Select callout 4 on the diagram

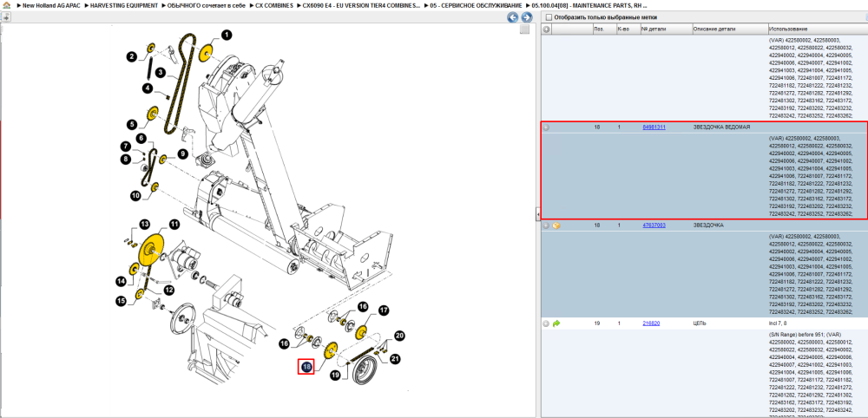(x=148, y=88)
